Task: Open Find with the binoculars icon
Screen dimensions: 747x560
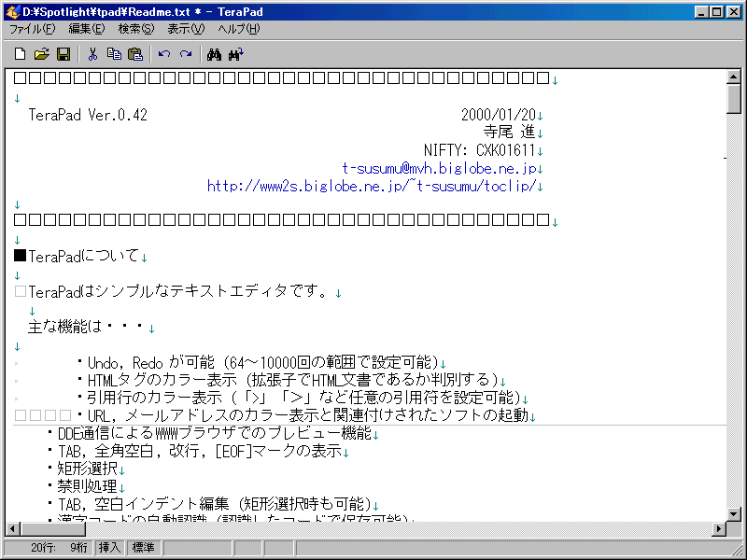Action: (x=215, y=54)
